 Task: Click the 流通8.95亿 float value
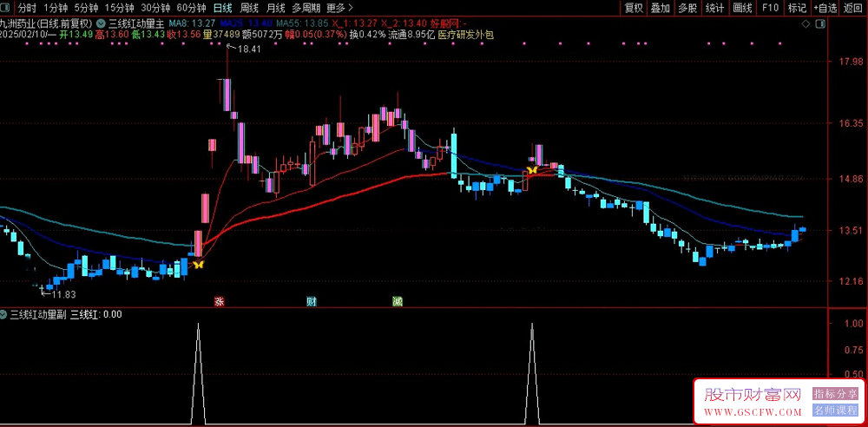pyautogui.click(x=411, y=35)
